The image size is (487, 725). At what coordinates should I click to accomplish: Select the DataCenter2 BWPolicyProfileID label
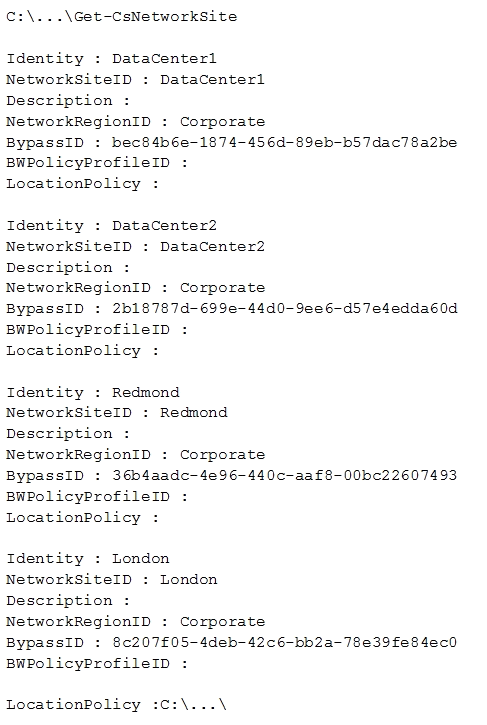pos(88,330)
